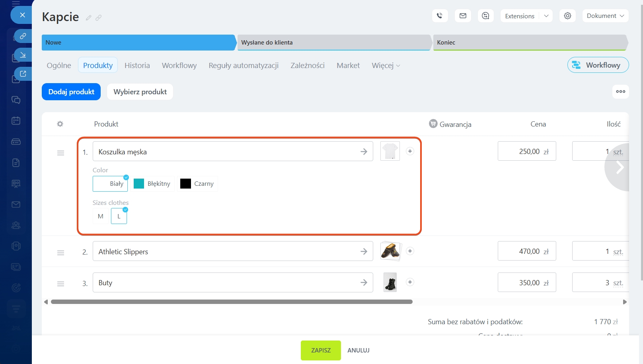The width and height of the screenshot is (643, 364).
Task: Open the Reguły automatyzacji tab
Action: coord(244,66)
